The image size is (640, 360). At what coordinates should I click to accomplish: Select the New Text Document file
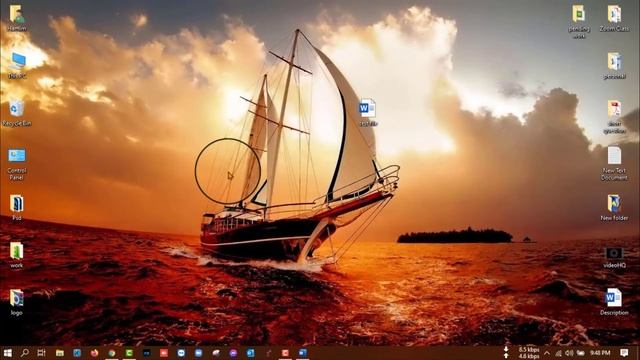(x=614, y=163)
